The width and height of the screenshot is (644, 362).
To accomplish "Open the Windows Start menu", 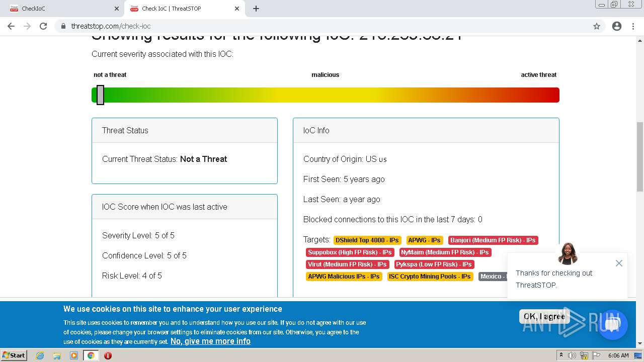I will 14,355.
